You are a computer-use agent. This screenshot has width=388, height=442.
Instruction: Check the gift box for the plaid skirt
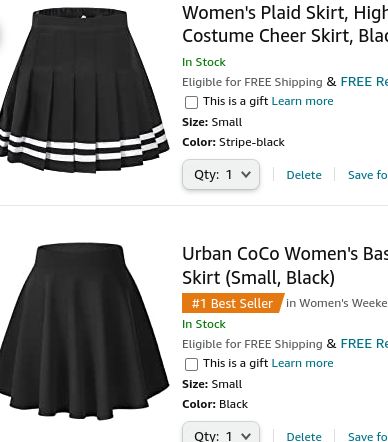(x=191, y=102)
